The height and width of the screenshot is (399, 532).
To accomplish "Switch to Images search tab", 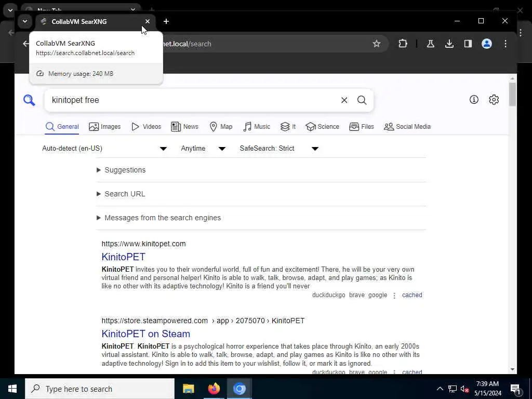I will [104, 127].
